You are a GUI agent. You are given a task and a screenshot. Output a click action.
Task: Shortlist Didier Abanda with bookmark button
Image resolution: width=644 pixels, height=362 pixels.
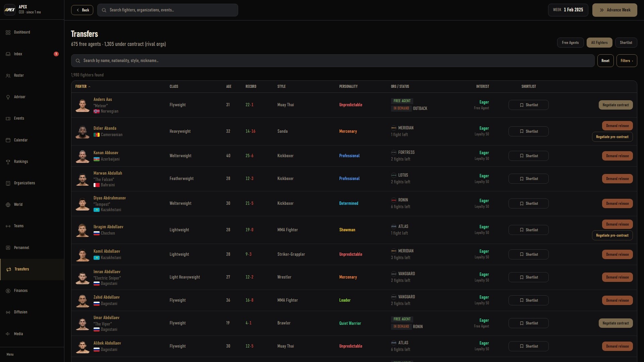click(528, 131)
